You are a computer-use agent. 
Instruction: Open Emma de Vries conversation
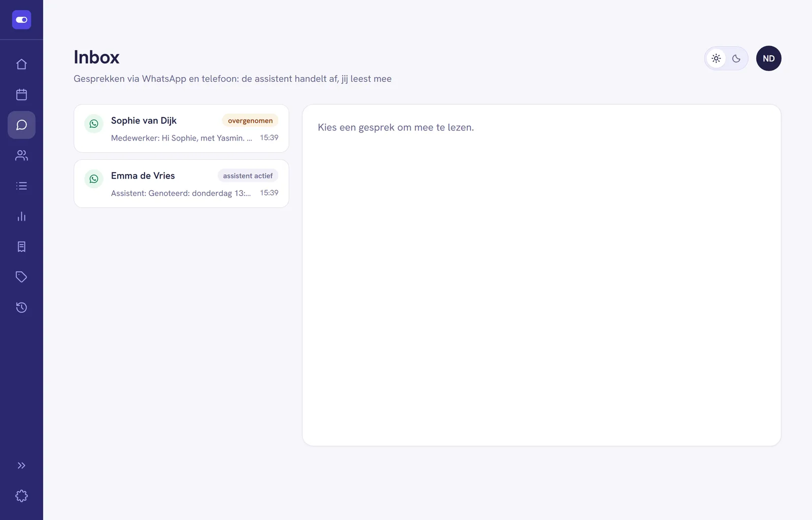click(181, 184)
